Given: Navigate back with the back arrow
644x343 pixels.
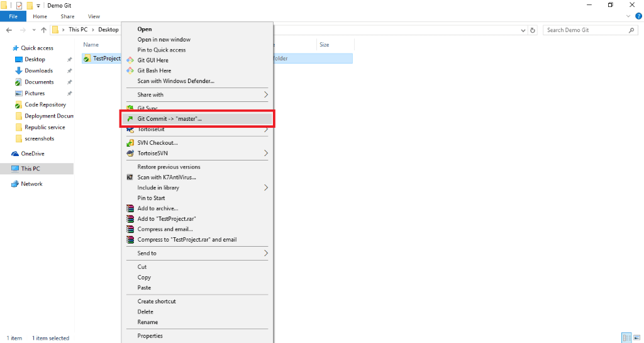Looking at the screenshot, I should click(9, 30).
